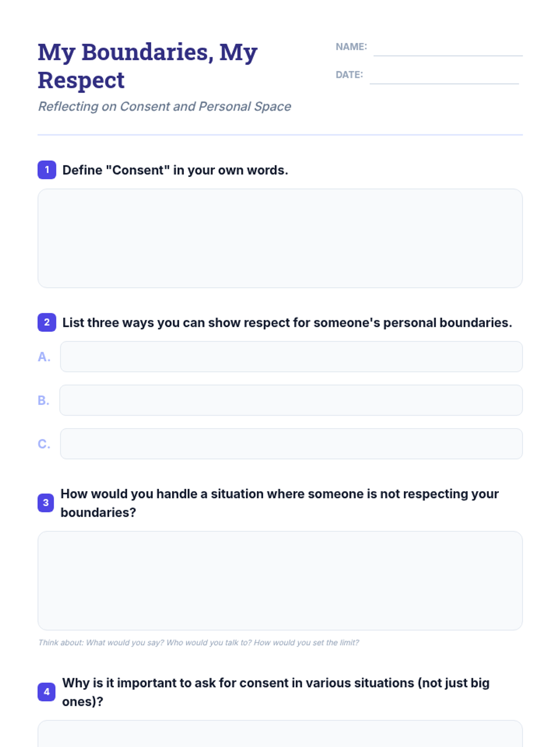The image size is (560, 747).
Task: Click the 'List three ways' question heading
Action: 287,323
